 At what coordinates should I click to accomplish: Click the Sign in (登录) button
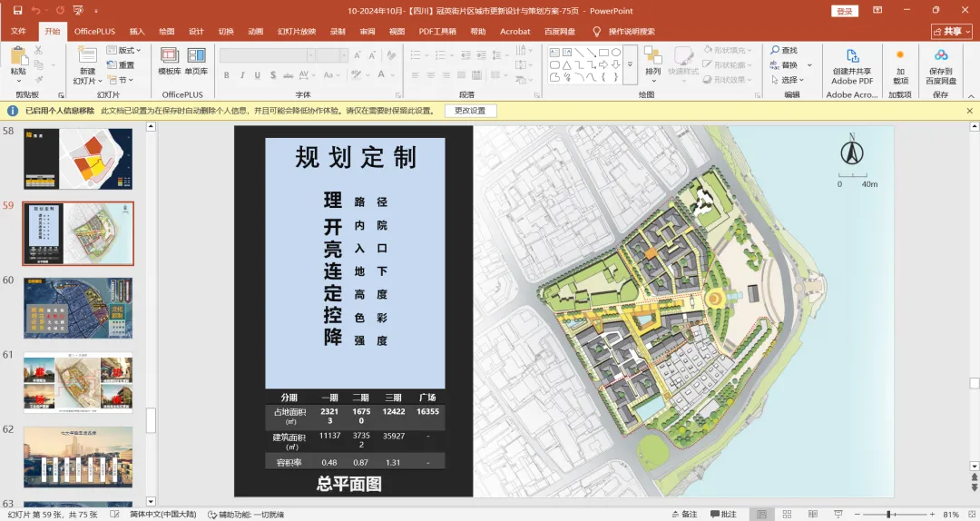(845, 11)
